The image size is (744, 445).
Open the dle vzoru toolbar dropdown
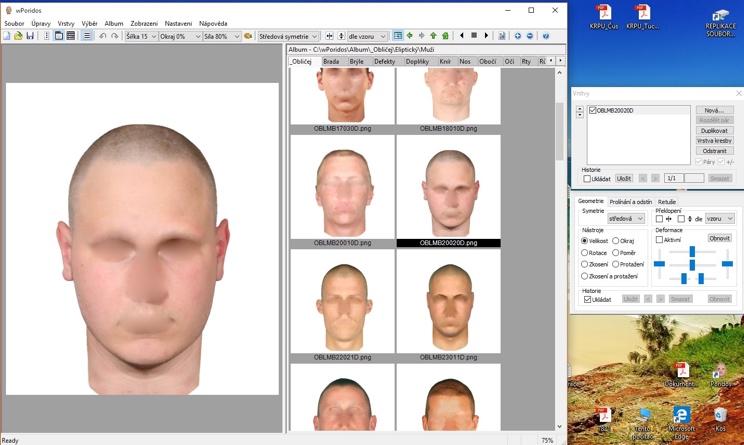(x=368, y=36)
